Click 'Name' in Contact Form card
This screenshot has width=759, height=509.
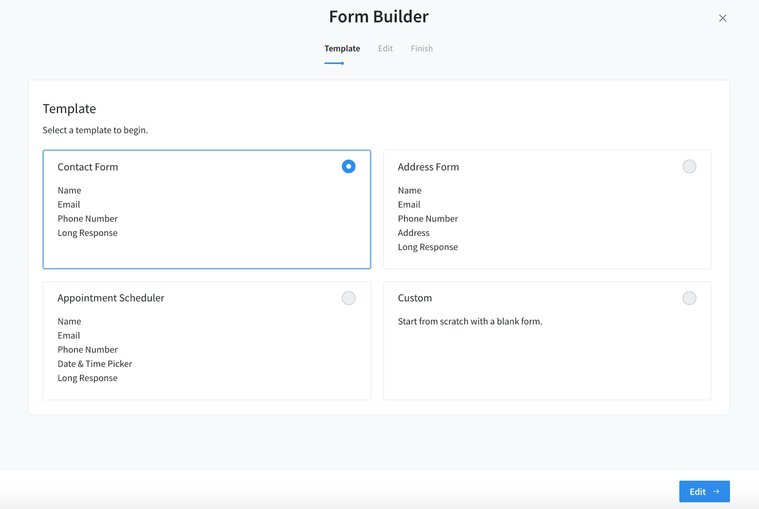(x=69, y=191)
